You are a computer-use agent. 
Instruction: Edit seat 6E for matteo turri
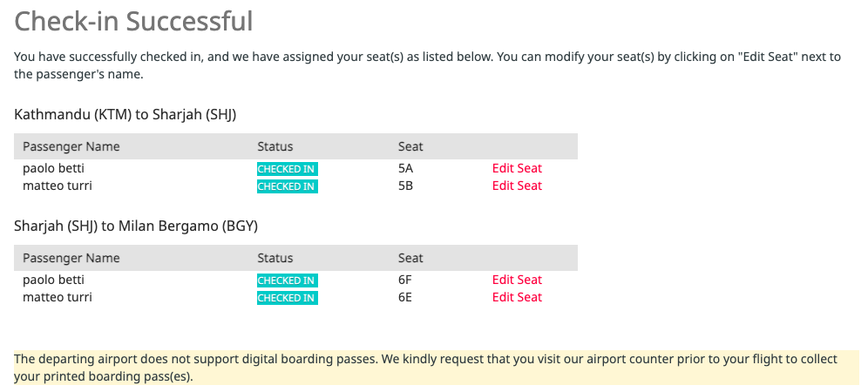(517, 297)
